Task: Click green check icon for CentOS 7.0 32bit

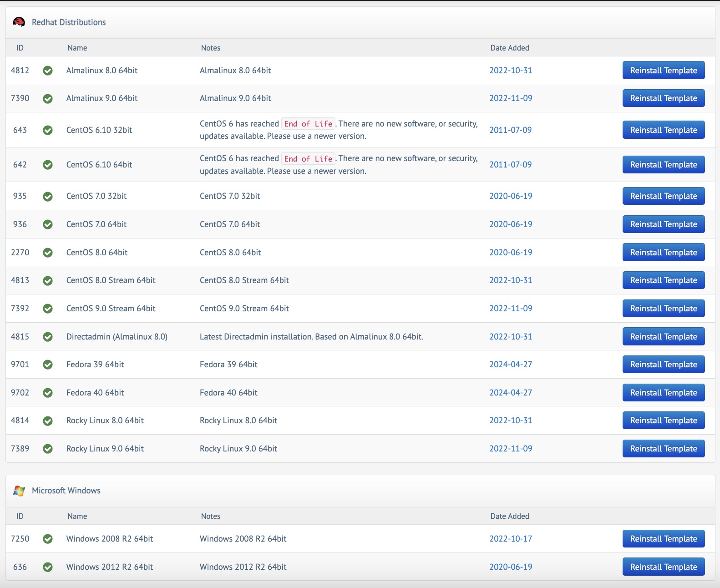Action: pyautogui.click(x=48, y=197)
